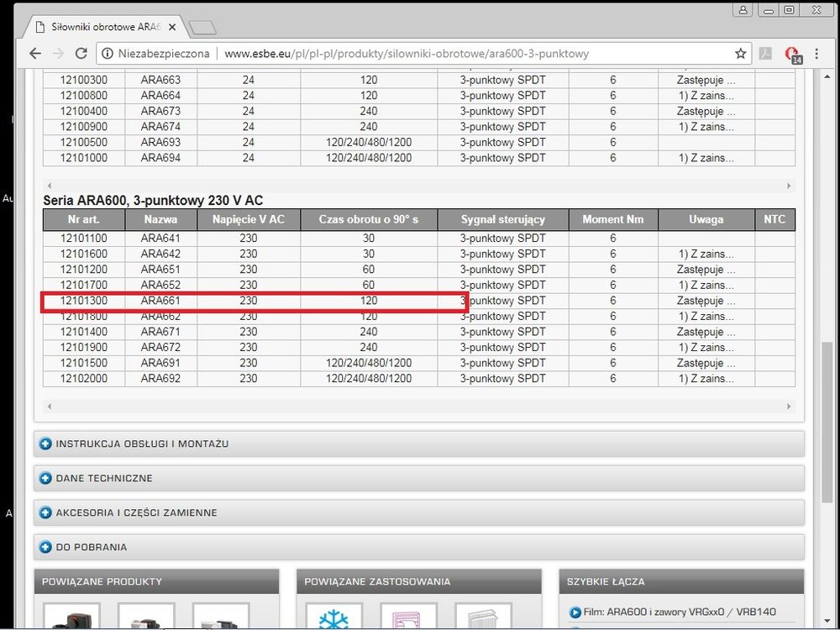The image size is (840, 630).
Task: Expand Akcesoria i części zamienne section
Action: [136, 512]
